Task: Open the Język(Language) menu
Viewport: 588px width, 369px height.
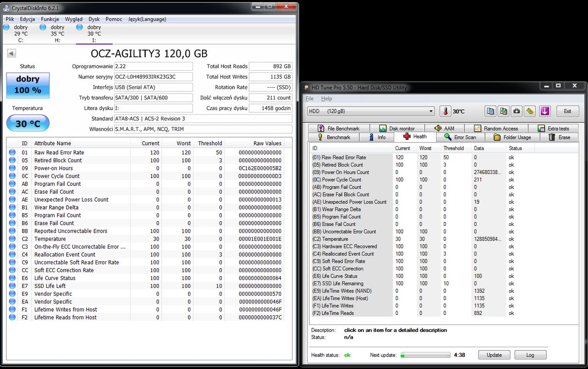Action: [147, 19]
